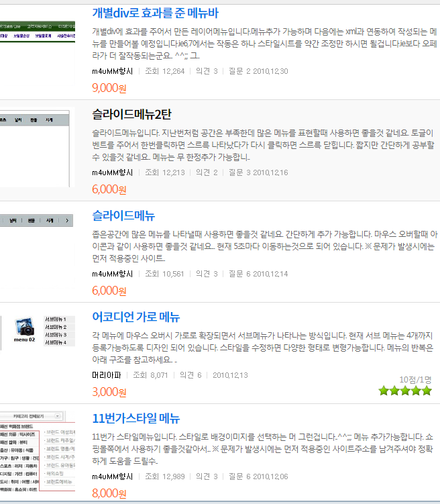Click author m4uMM향시 on the 9,000원 item

[113, 71]
